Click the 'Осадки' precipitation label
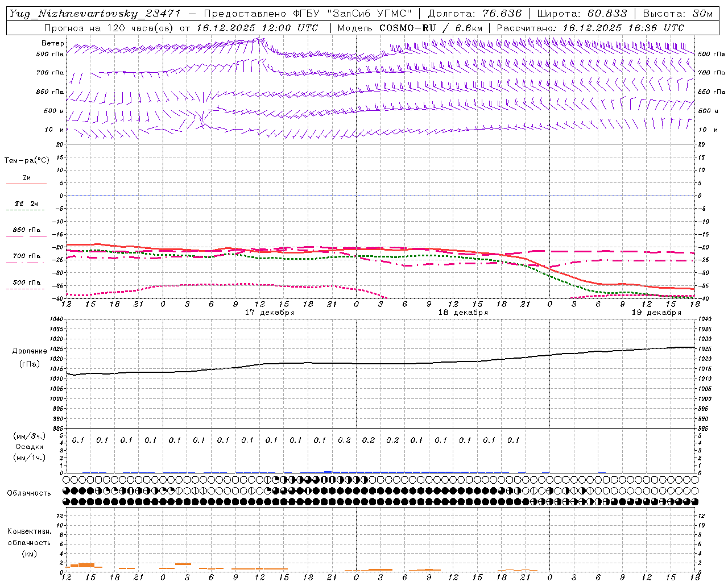Image resolution: width=728 pixels, height=582 pixels. (x=29, y=447)
